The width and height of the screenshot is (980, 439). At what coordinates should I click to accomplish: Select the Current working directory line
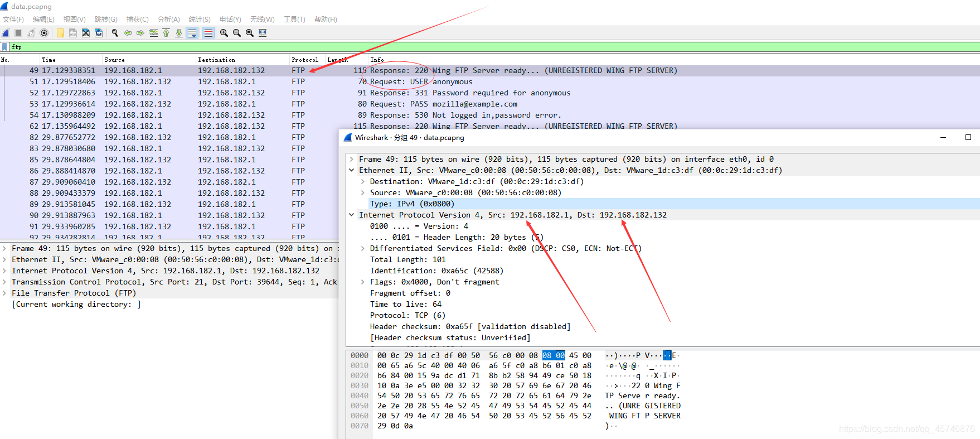76,305
